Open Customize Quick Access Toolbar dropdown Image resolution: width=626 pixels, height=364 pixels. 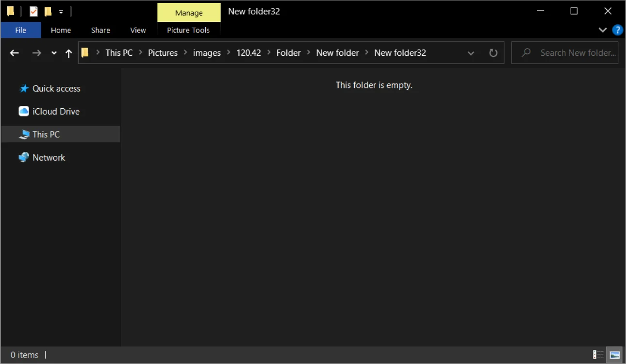(x=61, y=12)
